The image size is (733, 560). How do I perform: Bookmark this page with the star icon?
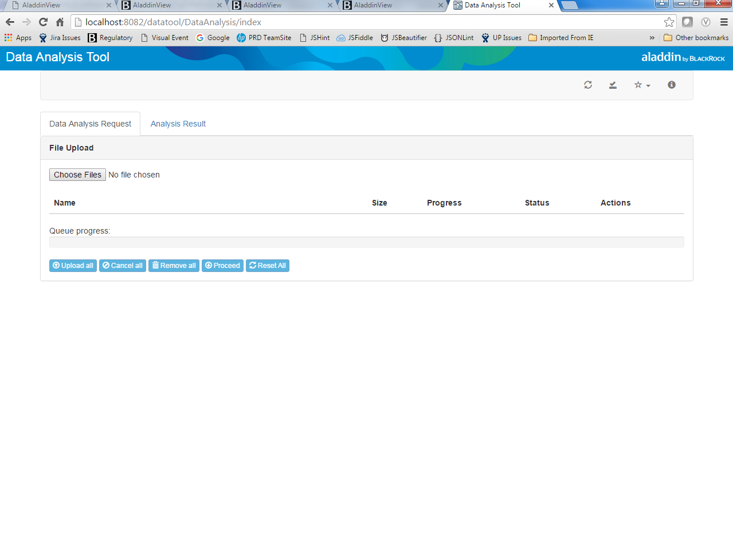coord(669,22)
